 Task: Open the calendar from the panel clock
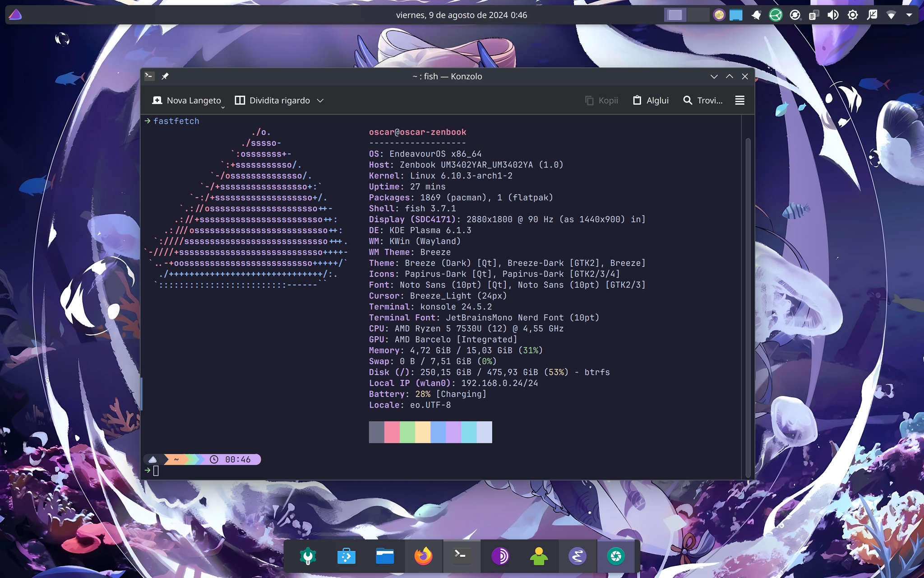[462, 15]
